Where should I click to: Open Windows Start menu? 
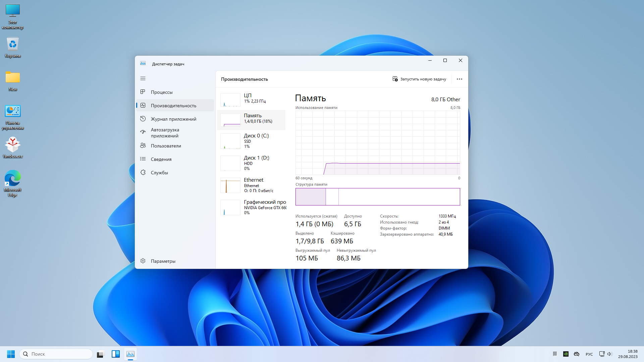(x=11, y=354)
